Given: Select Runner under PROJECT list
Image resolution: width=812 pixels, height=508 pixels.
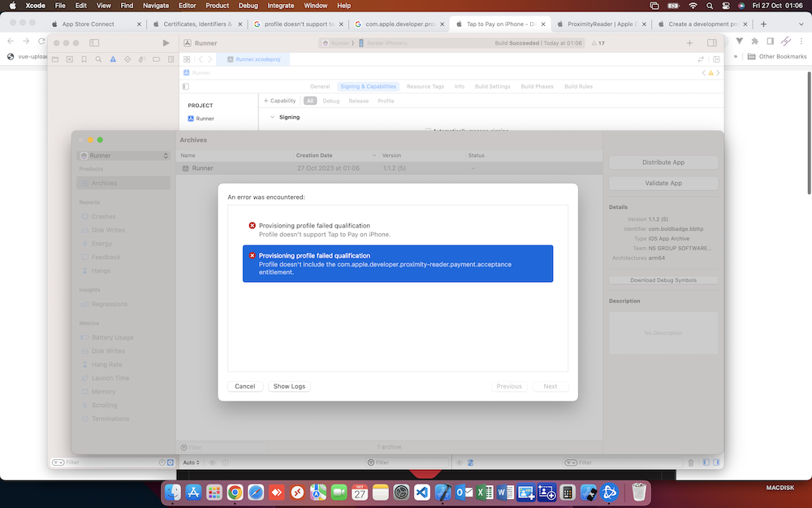Looking at the screenshot, I should (201, 119).
